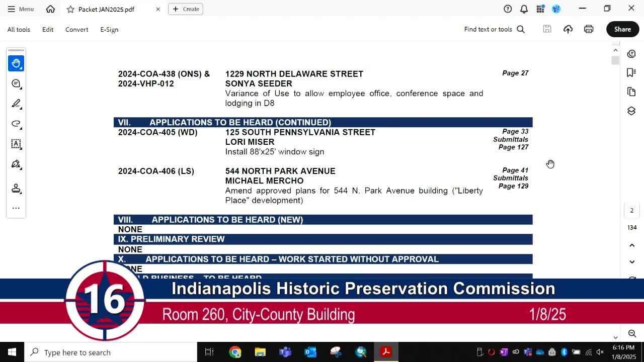Open the Convert menu item
Image resolution: width=644 pixels, height=362 pixels.
[x=77, y=30]
